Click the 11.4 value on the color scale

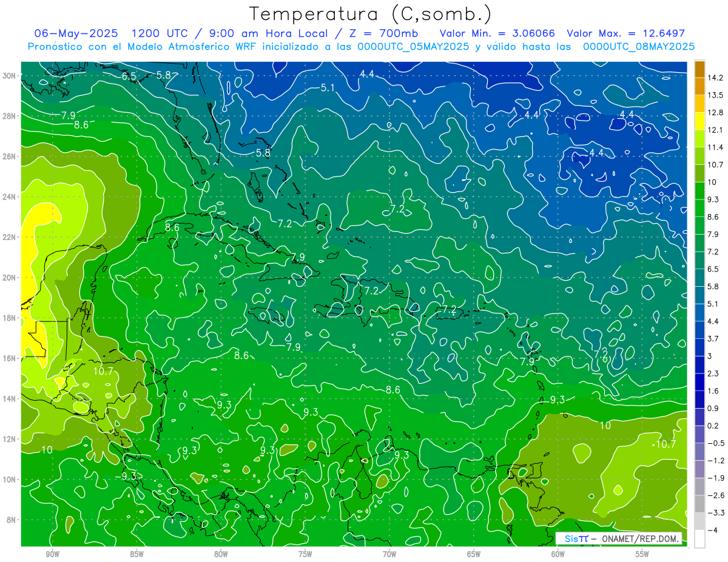pyautogui.click(x=715, y=147)
